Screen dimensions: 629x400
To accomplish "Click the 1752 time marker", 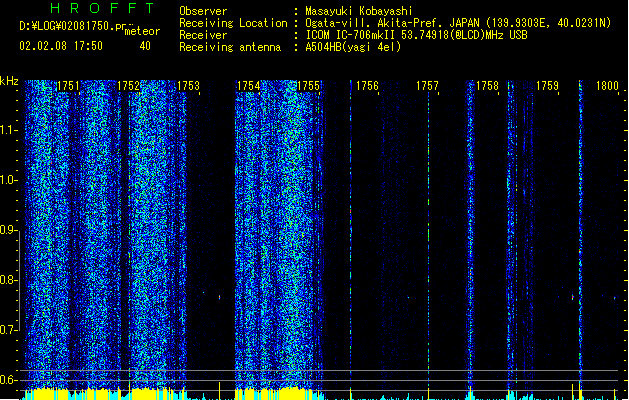I will click(x=128, y=86).
